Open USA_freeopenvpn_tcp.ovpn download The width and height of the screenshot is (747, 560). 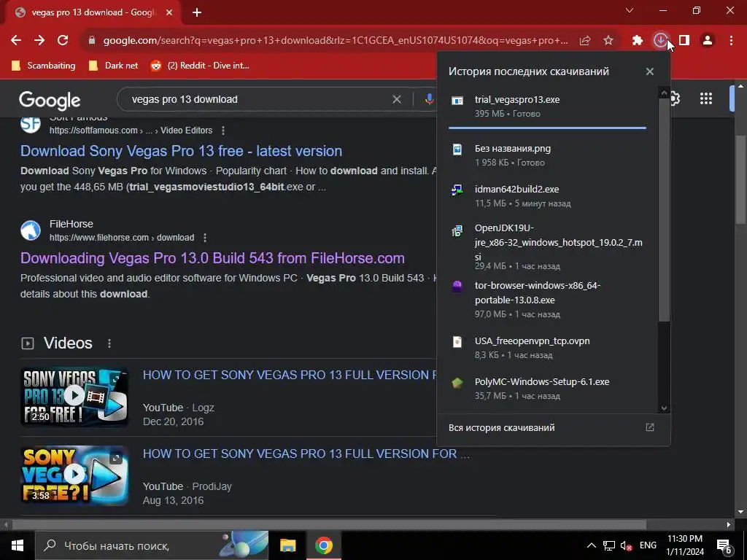[547, 348]
